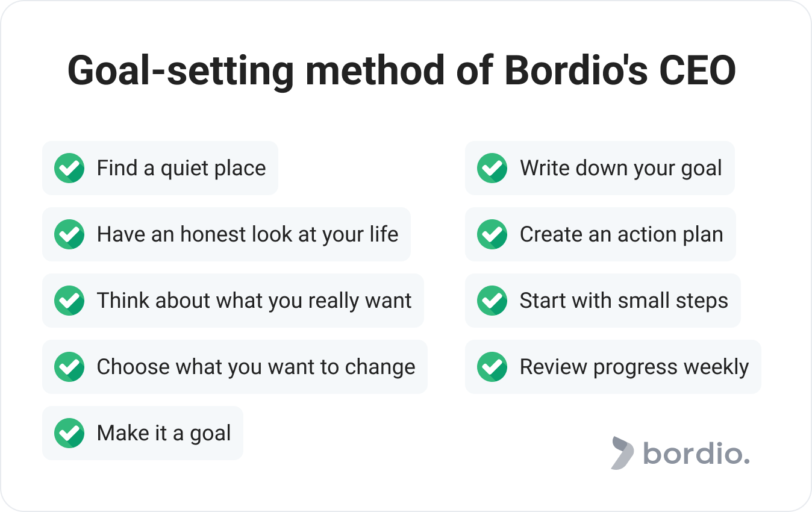Click the 'Review progress weekly' text

pos(634,367)
